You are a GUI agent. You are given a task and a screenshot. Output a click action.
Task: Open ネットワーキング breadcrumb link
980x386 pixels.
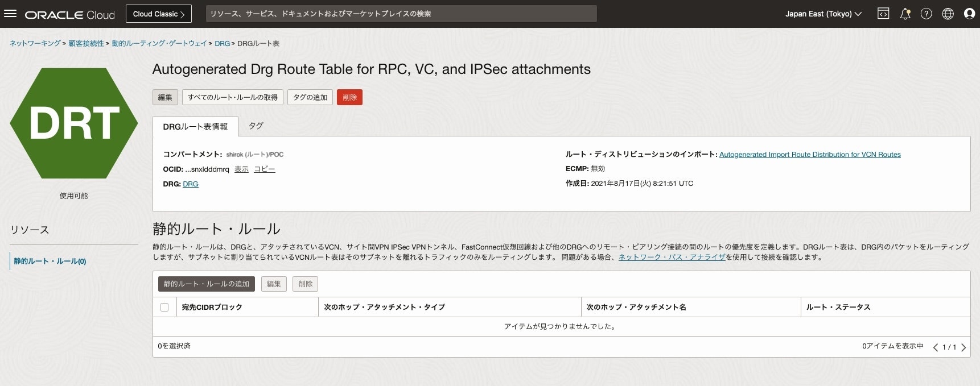(x=35, y=43)
